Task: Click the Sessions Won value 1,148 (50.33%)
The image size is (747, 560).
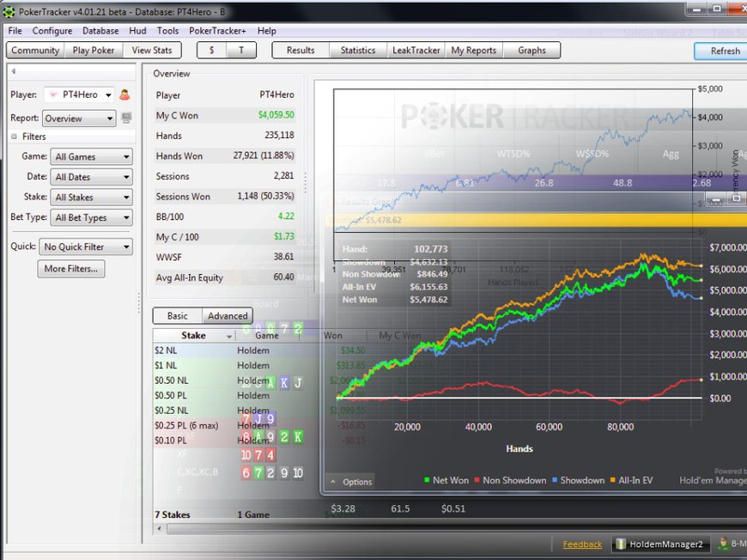Action: [265, 197]
